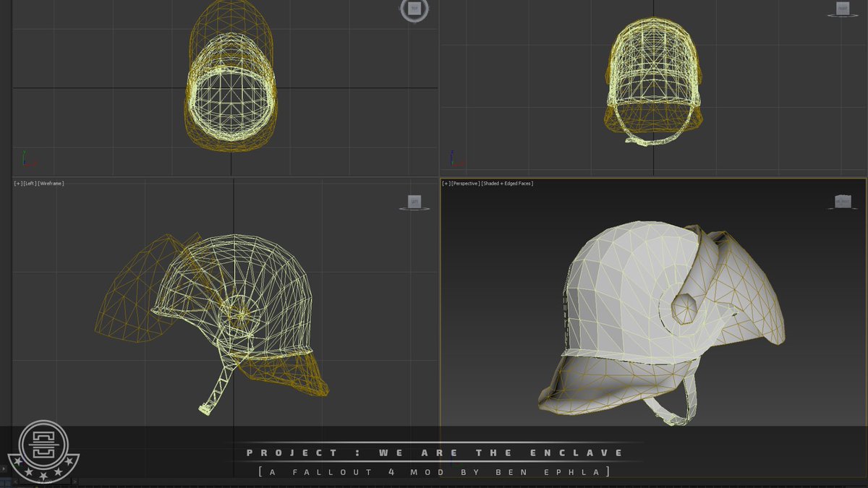Open the [Left] view label menu

click(x=29, y=184)
